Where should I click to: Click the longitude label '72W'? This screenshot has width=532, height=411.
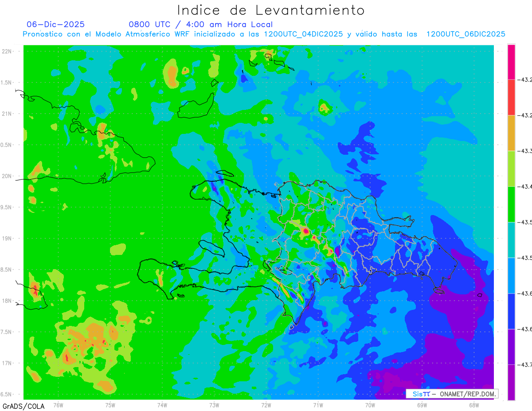pos(266,405)
